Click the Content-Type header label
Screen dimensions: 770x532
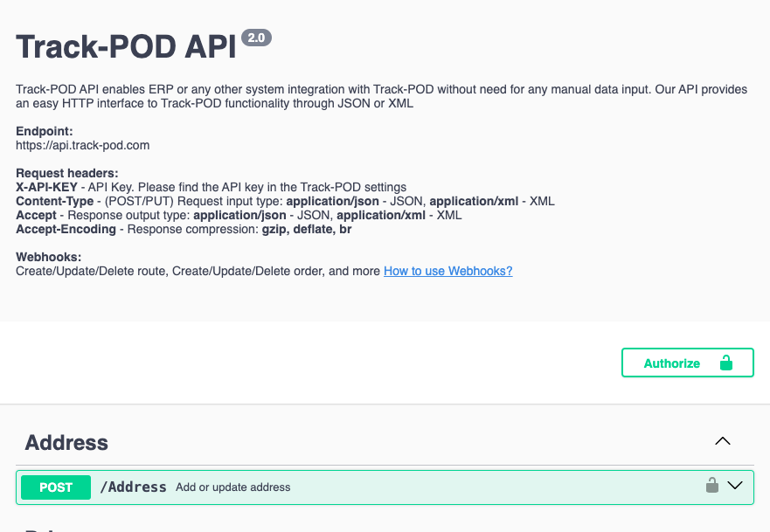[54, 201]
